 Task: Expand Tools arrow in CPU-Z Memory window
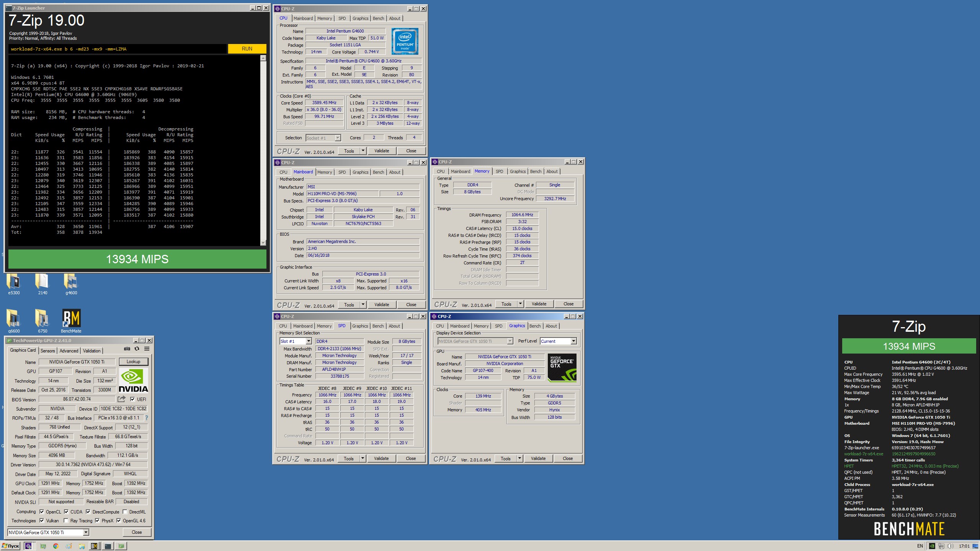click(x=520, y=304)
